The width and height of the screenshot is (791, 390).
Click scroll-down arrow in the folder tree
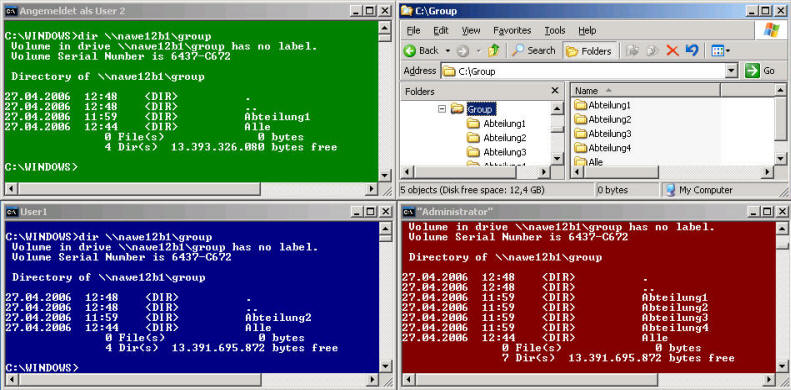coord(557,158)
